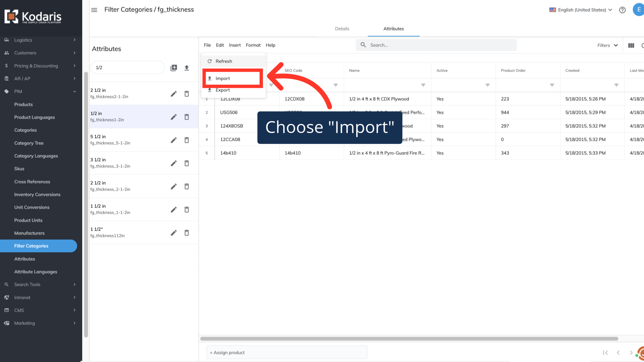Edit the 1/2 in attribute

click(x=173, y=117)
